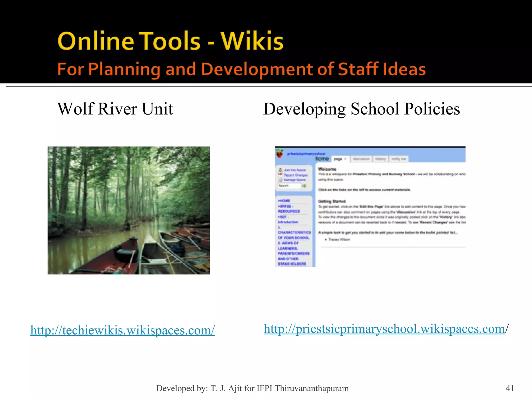The width and height of the screenshot is (532, 399).
Task: Click the wiki Search input field
Action: 289,186
